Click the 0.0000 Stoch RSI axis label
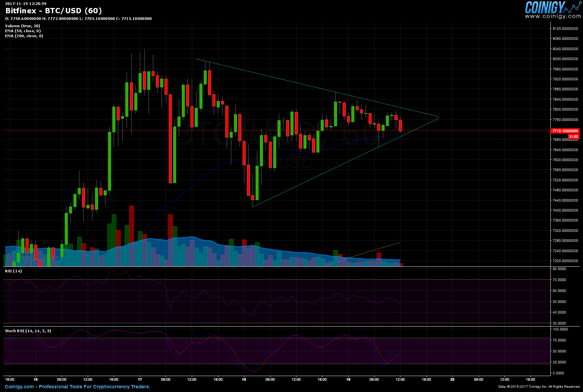This screenshot has height=392, width=583. (x=558, y=373)
